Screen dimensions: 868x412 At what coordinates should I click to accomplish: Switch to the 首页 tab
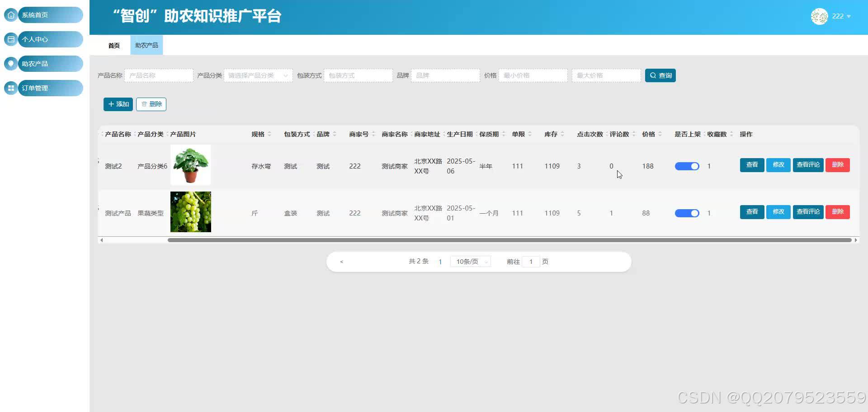(114, 45)
